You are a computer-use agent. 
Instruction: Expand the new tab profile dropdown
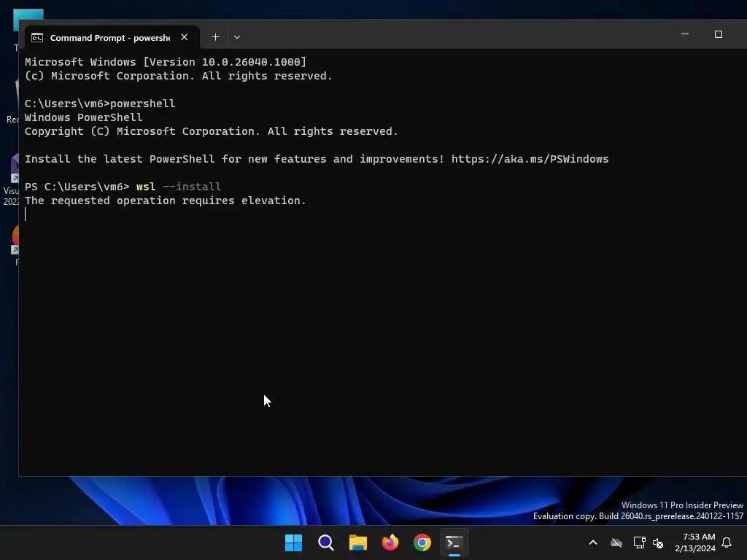(x=237, y=37)
